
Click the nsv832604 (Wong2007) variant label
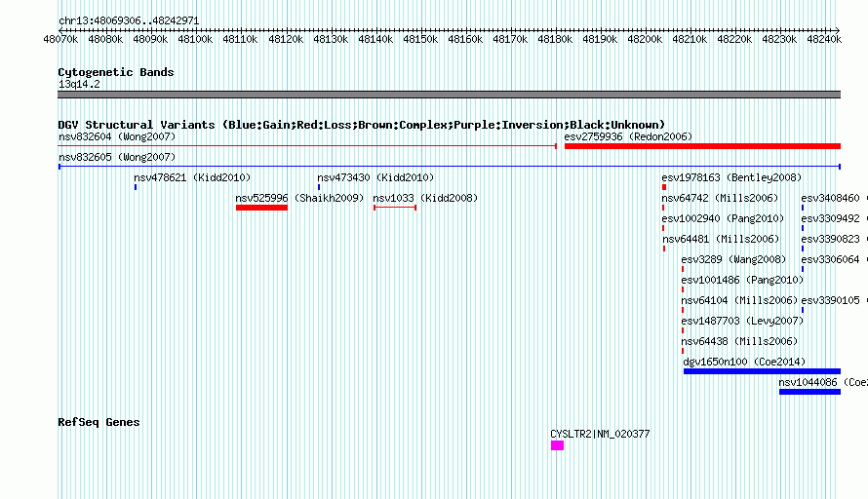[x=117, y=136]
